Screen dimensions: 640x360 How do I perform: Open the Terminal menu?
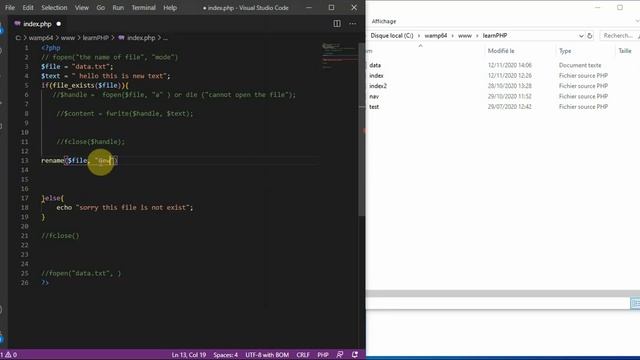coord(143,7)
